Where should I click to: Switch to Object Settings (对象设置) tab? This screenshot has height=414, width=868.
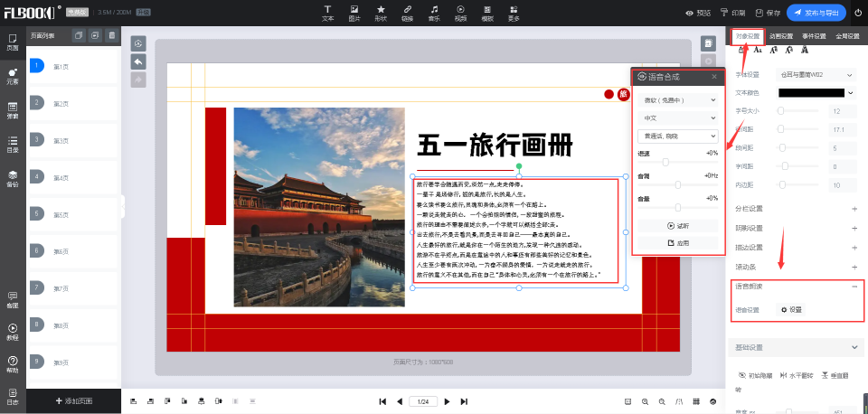(748, 36)
